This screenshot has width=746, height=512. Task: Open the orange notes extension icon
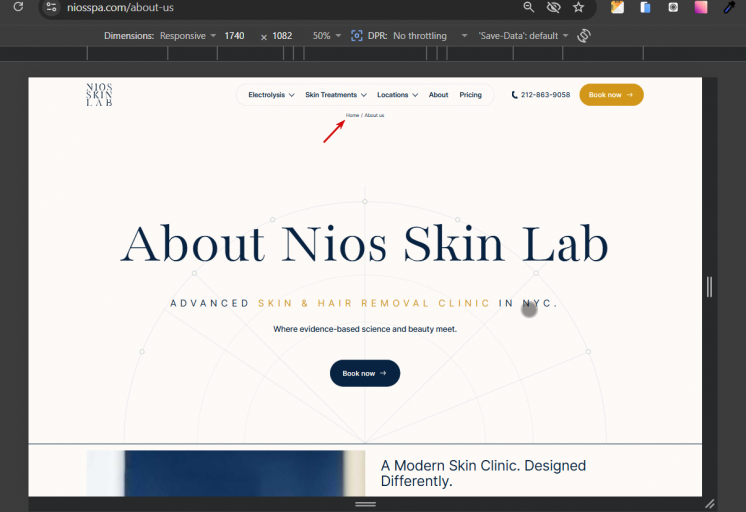coord(617,7)
